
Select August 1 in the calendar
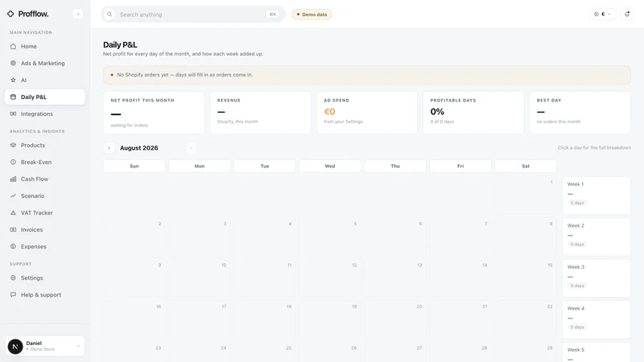(x=526, y=195)
